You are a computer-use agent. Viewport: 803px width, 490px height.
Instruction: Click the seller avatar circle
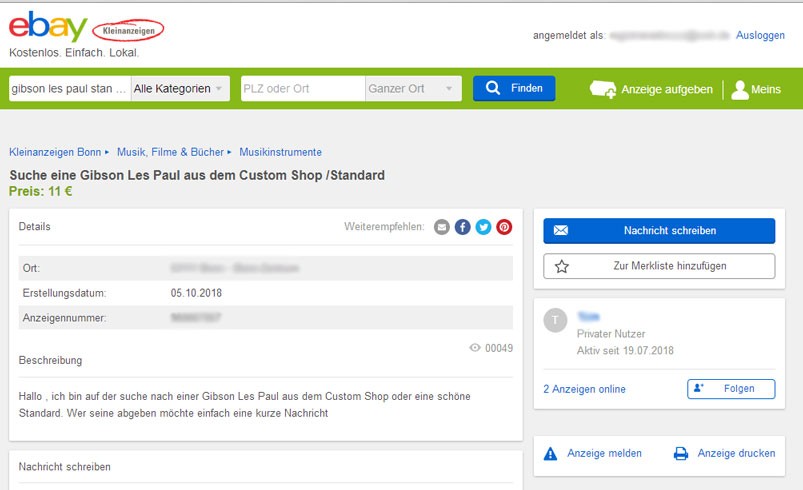[x=555, y=320]
